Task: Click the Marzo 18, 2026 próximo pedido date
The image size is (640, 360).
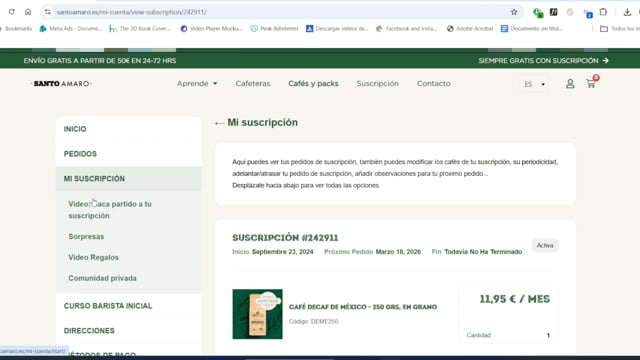Action: [x=398, y=252]
